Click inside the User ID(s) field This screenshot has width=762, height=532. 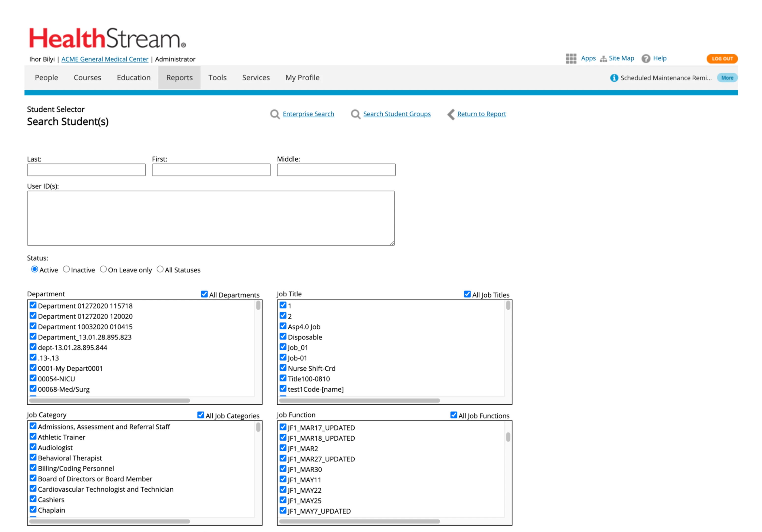211,217
